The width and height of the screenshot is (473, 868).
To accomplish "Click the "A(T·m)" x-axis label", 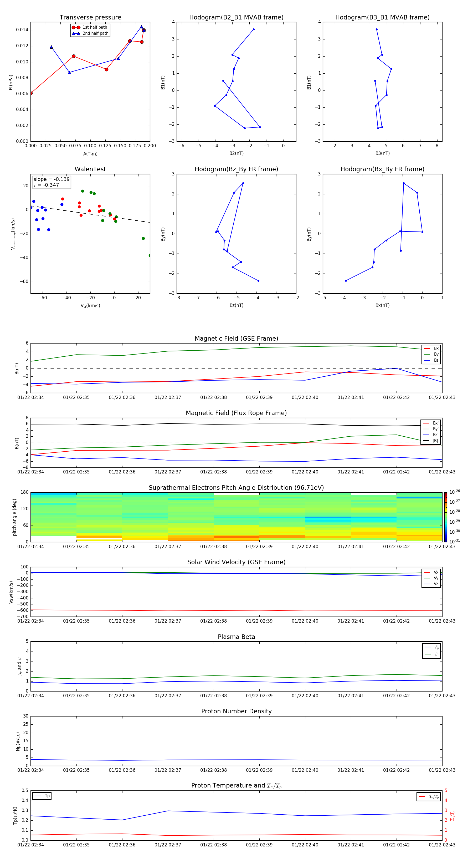I will (x=90, y=154).
